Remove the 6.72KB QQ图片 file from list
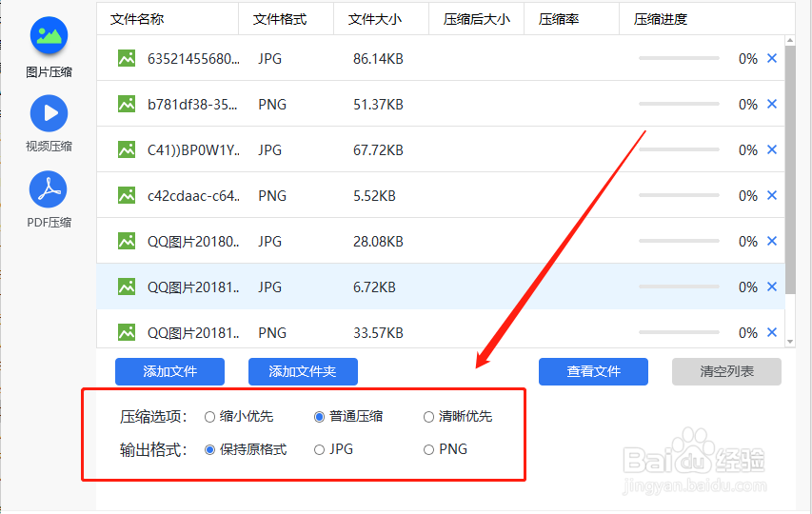Viewport: 812px width, 514px height. point(772,287)
